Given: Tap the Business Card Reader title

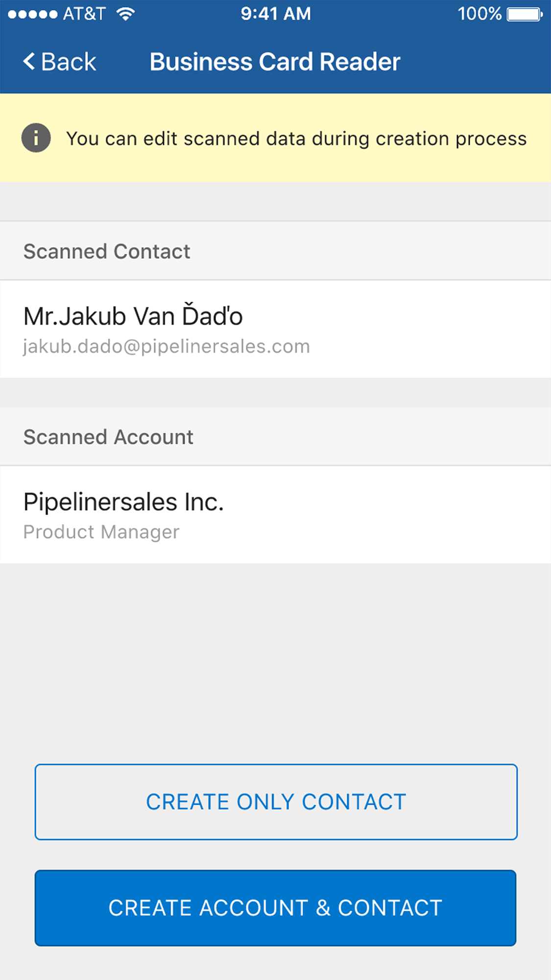Looking at the screenshot, I should coord(275,62).
